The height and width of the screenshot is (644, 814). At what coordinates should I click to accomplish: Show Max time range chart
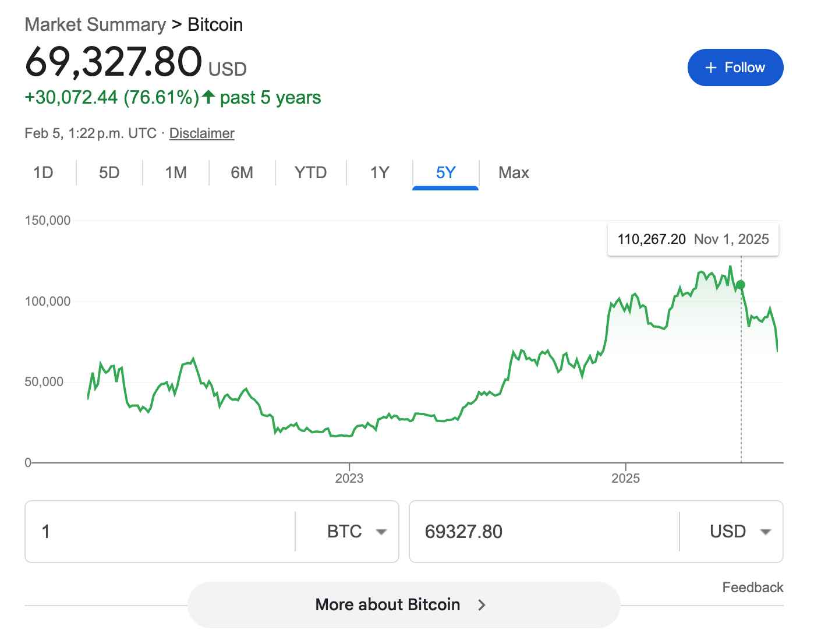(514, 173)
